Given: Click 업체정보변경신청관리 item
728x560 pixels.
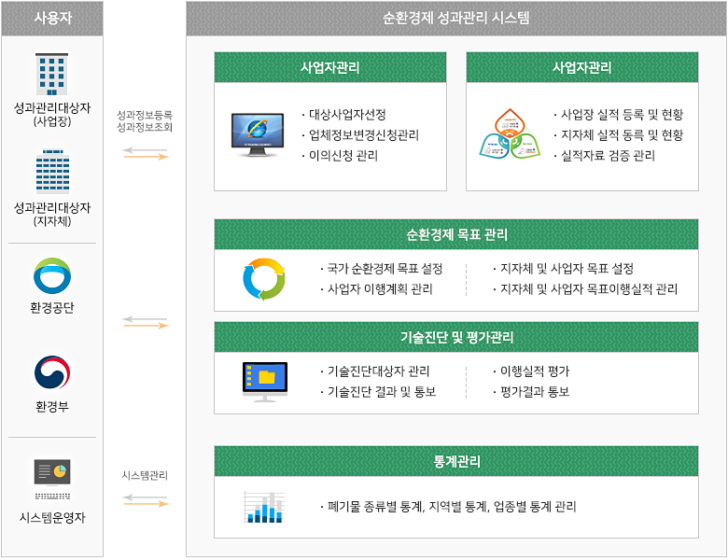Looking at the screenshot, I should click(364, 134).
